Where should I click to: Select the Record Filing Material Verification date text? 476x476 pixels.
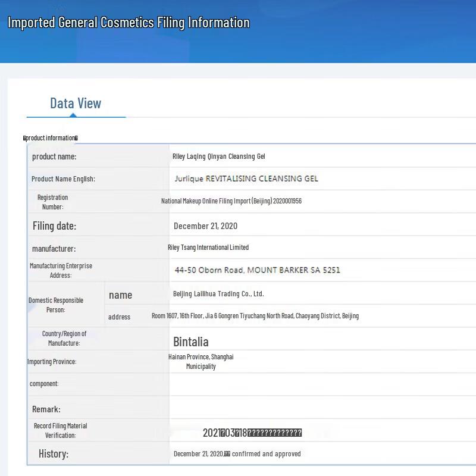pyautogui.click(x=252, y=433)
